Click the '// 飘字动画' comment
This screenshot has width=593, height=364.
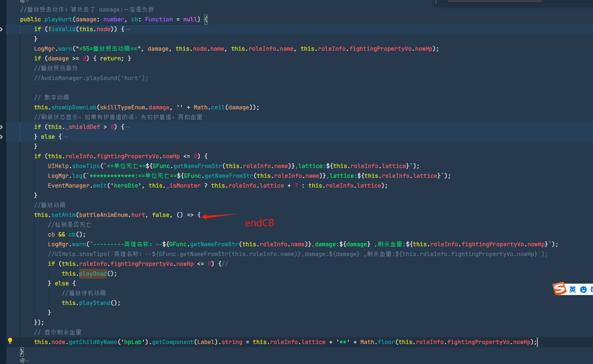point(52,98)
